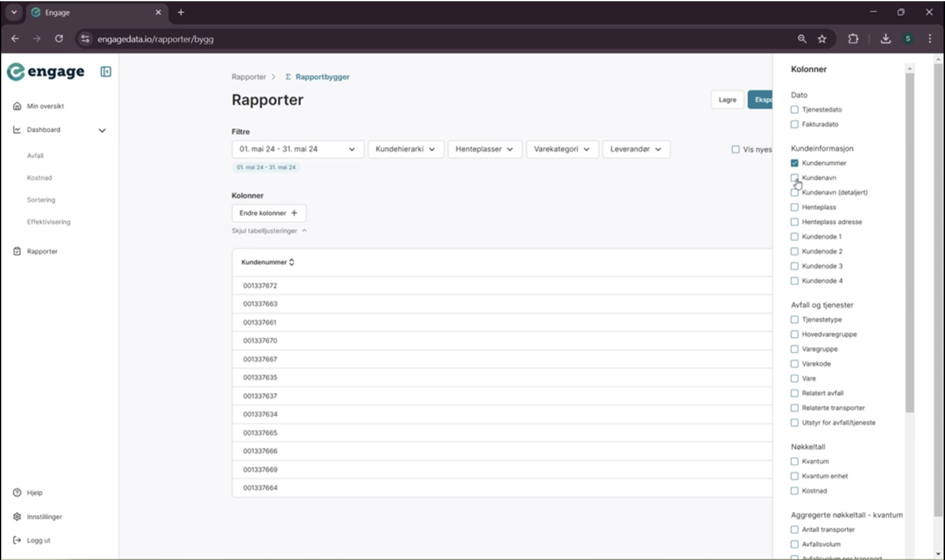The width and height of the screenshot is (945, 560).
Task: Click the Dashboard chart icon
Action: pos(17,130)
